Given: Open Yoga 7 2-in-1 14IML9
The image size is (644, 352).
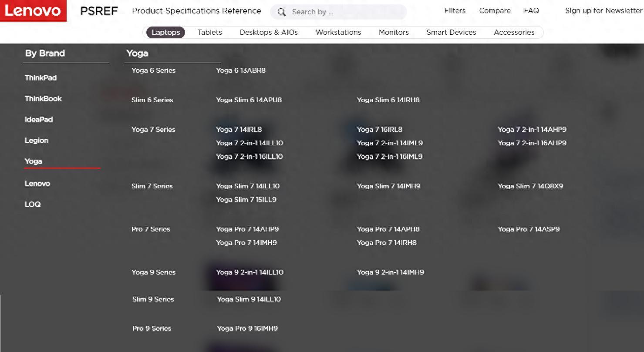Looking at the screenshot, I should [x=390, y=143].
